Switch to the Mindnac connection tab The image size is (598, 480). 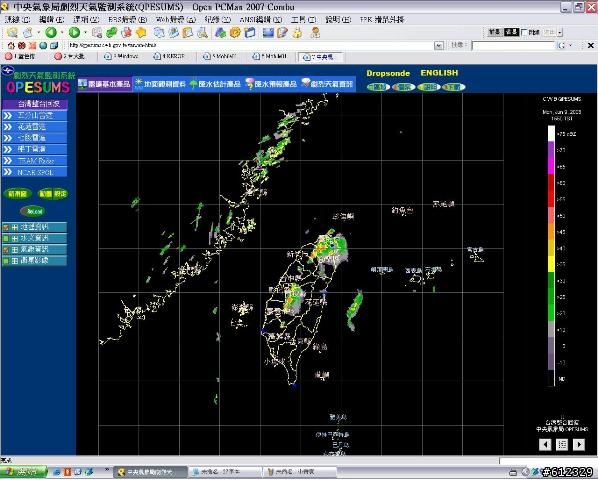click(122, 56)
